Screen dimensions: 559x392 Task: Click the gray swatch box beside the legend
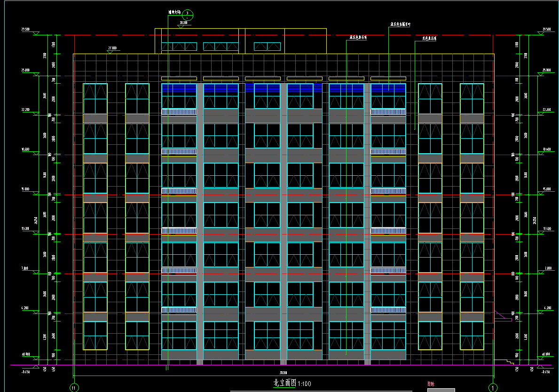coord(441,390)
